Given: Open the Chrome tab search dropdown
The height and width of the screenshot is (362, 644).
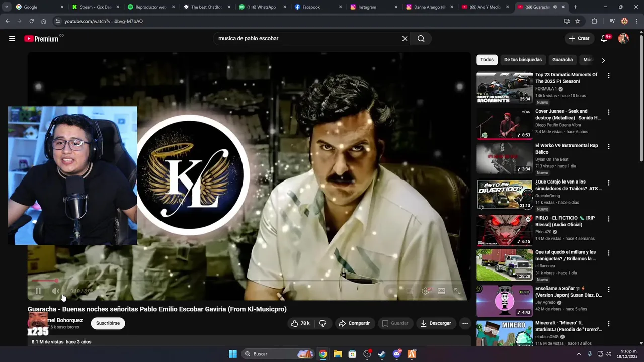Looking at the screenshot, I should coord(7,7).
